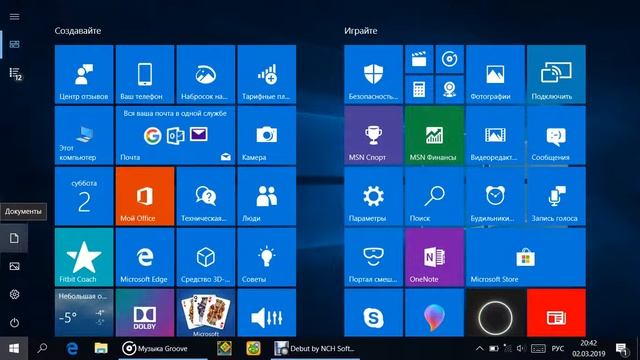Open the Power options button
The width and height of the screenshot is (640, 360).
(x=14, y=322)
